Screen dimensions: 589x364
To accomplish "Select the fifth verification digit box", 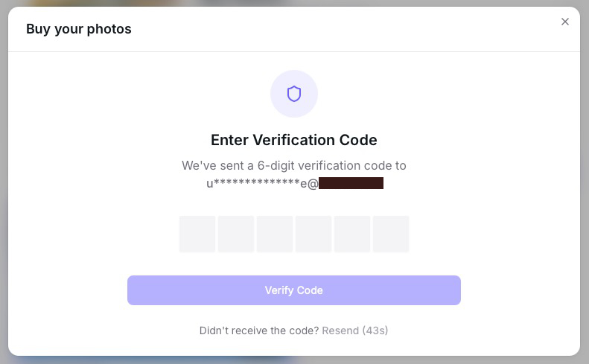I will 352,234.
